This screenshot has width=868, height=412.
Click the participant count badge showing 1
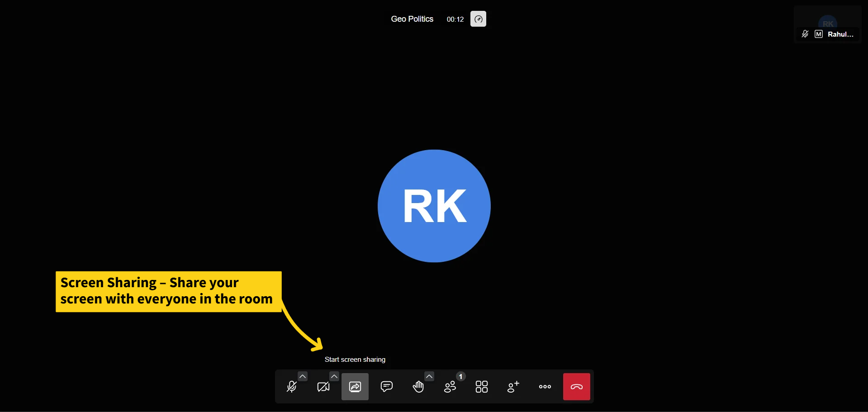click(460, 376)
